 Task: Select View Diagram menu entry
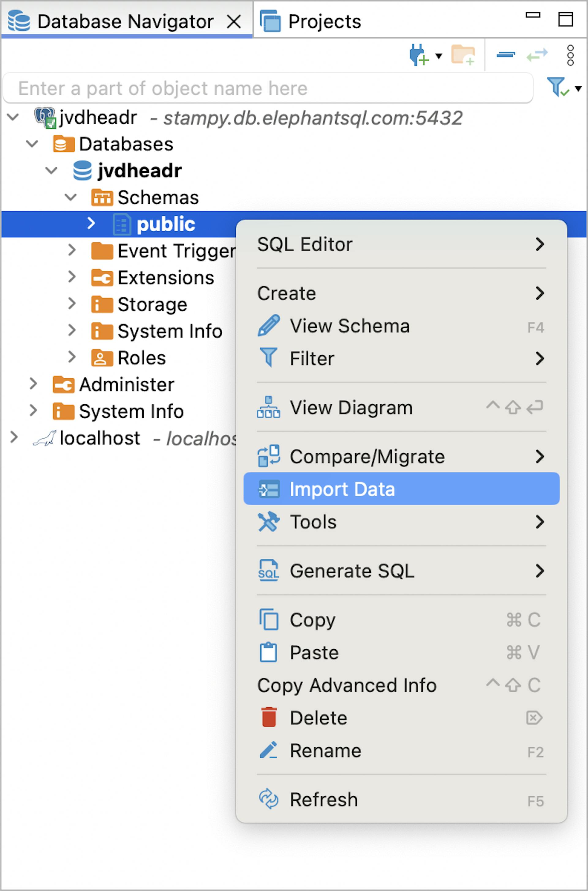click(x=351, y=408)
